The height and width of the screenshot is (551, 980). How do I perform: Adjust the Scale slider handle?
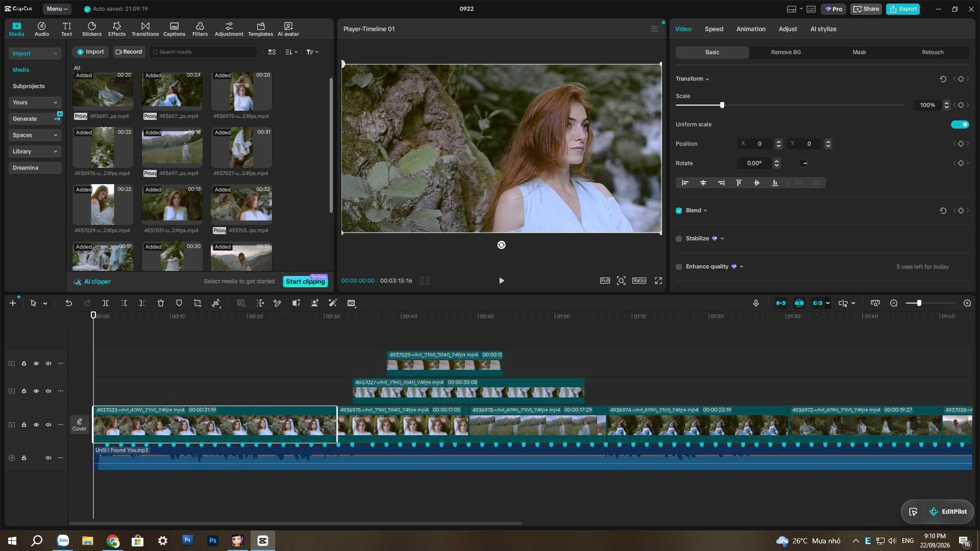[722, 105]
